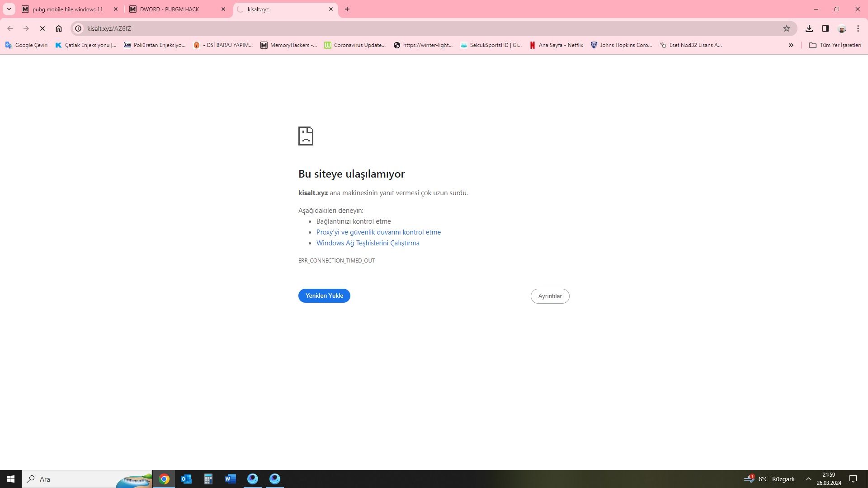Open the Eset Nod32 Lisans bookmark

tap(691, 45)
